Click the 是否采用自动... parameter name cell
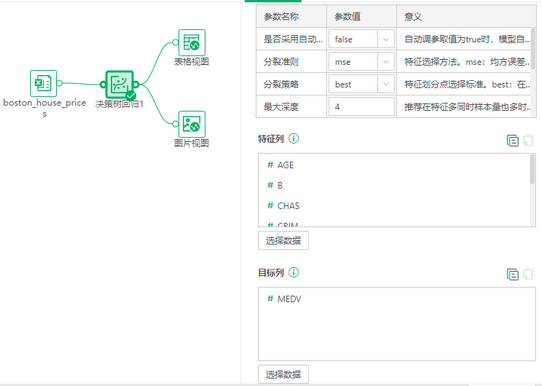This screenshot has height=386, width=542. (x=291, y=39)
